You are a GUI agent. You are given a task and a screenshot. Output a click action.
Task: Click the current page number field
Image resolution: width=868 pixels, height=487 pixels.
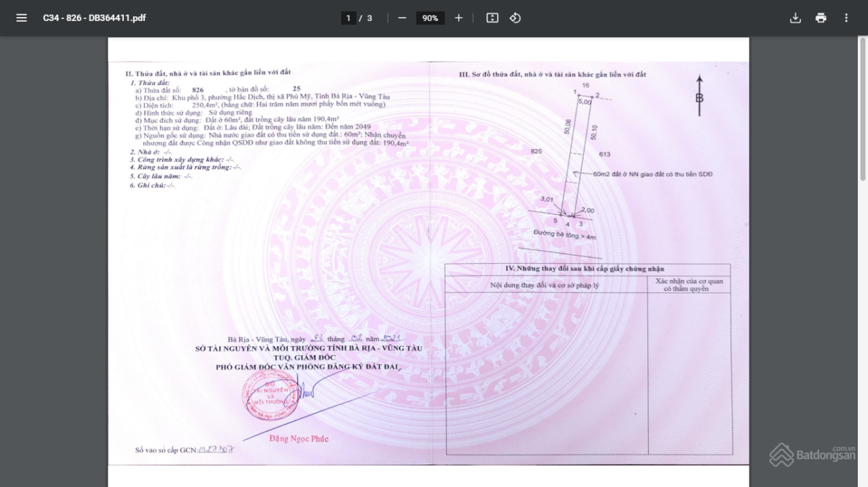349,18
